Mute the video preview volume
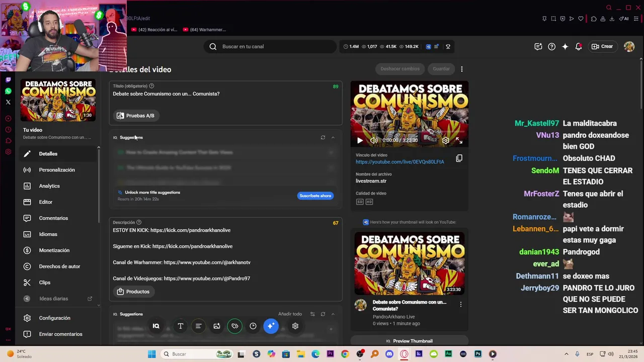 [373, 140]
